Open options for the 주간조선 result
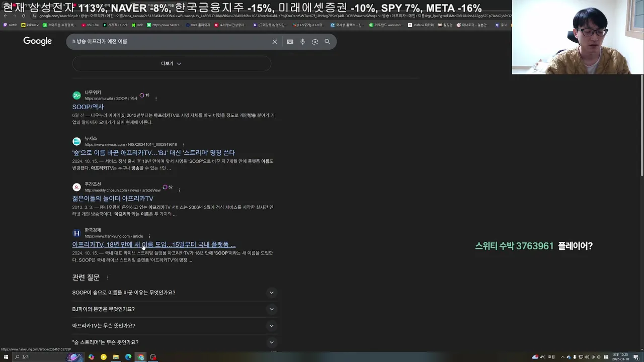The width and height of the screenshot is (644, 362). (x=179, y=191)
